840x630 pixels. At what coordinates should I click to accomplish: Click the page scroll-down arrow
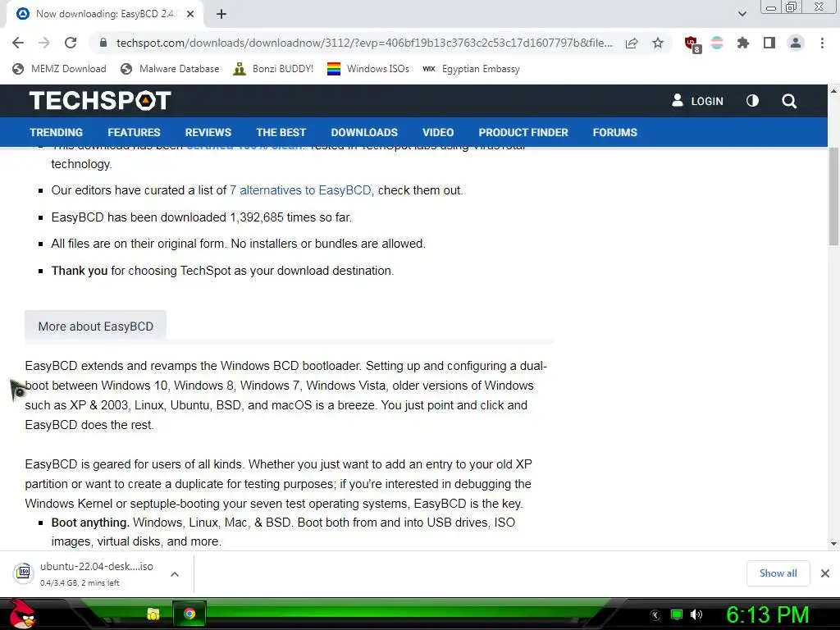833,544
